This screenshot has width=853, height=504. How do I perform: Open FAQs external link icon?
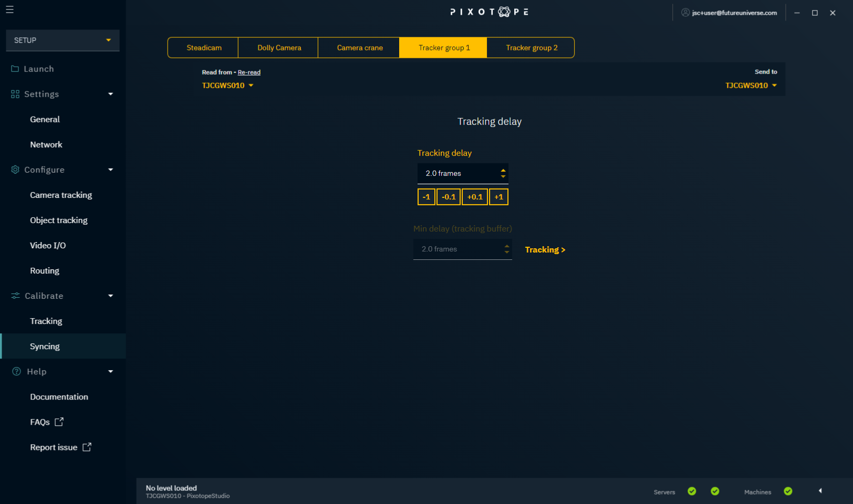click(x=59, y=422)
